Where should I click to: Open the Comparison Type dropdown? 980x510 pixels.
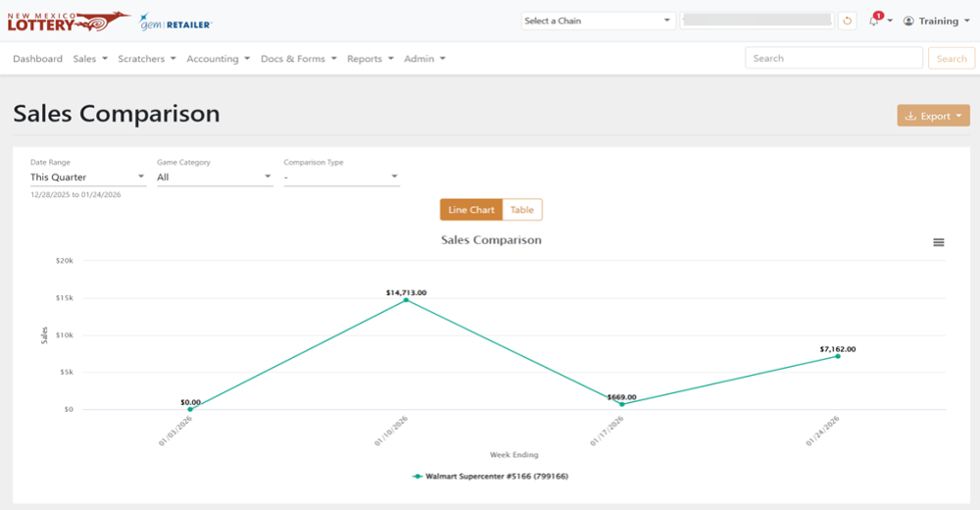(341, 178)
